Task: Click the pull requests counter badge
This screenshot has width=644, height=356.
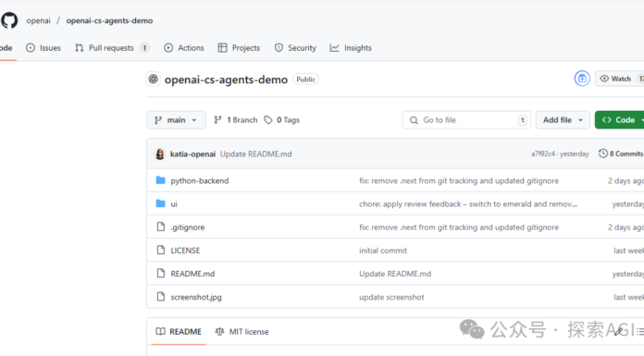Action: (144, 48)
